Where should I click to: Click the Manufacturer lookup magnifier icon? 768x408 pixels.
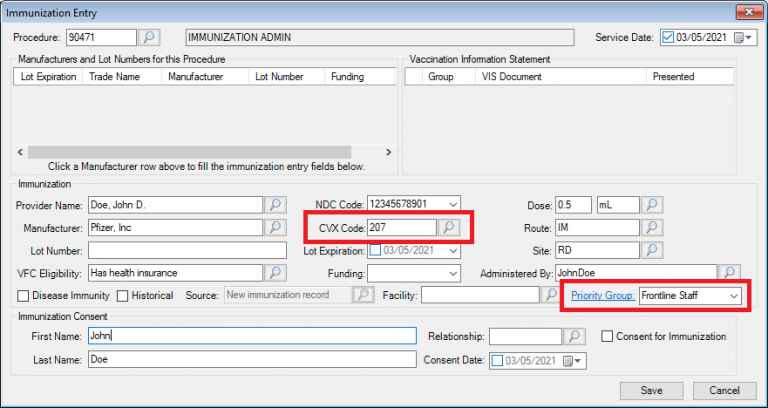(275, 227)
